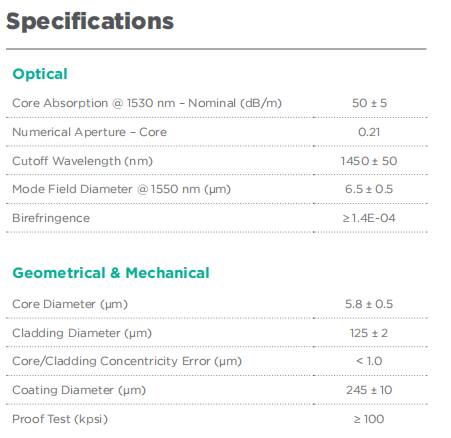Select the Birefringence row label
Image resolution: width=451 pixels, height=438 pixels.
tap(51, 218)
